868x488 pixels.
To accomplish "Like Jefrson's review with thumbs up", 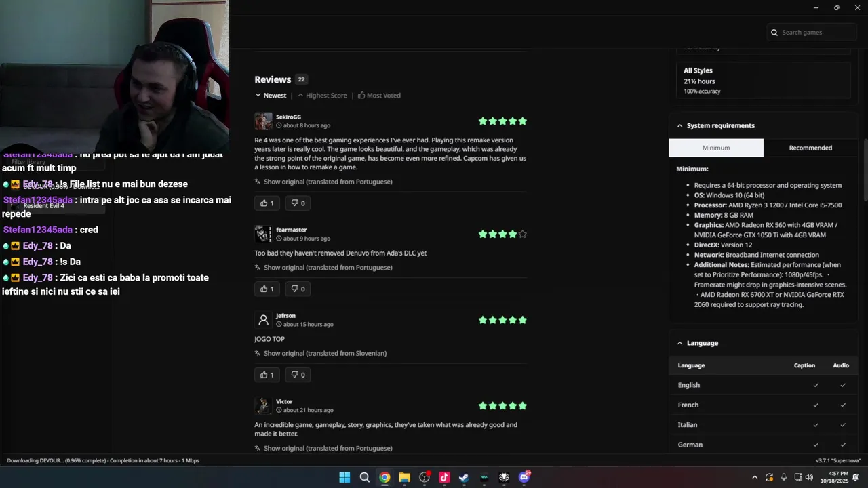I will point(267,375).
